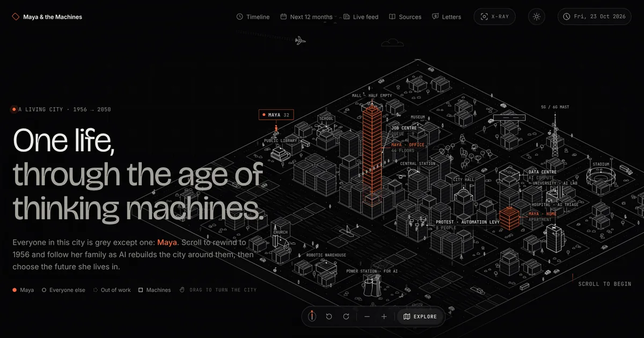Click the Everyone else legend item
The width and height of the screenshot is (644, 338).
pos(63,290)
